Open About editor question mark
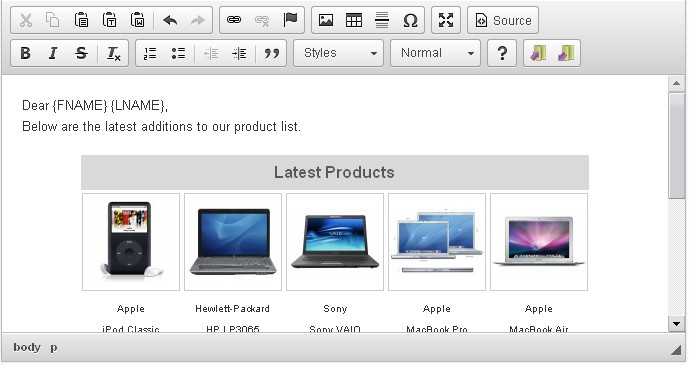 coord(502,53)
